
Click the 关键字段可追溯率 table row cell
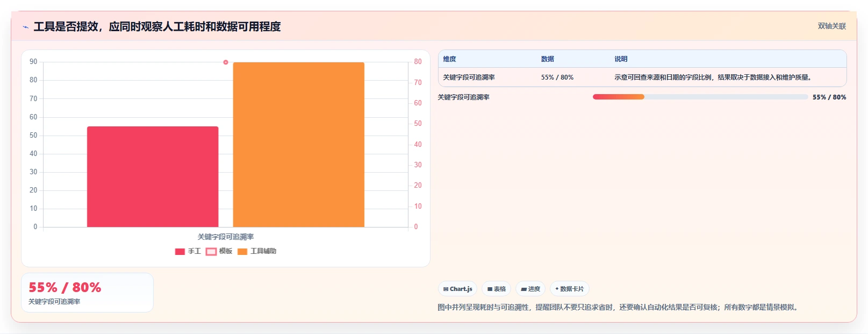(x=469, y=77)
